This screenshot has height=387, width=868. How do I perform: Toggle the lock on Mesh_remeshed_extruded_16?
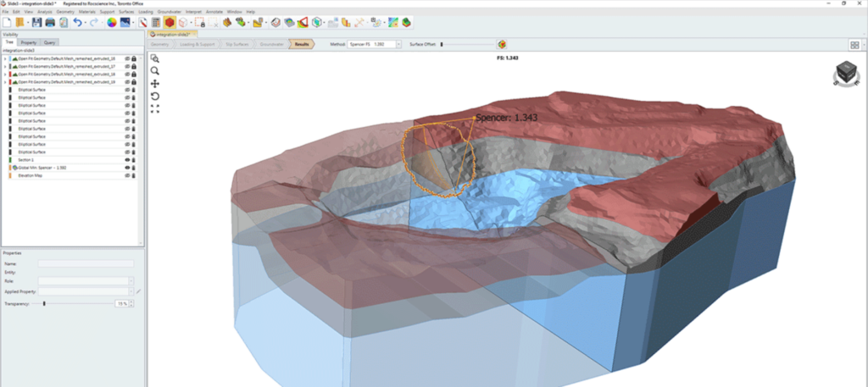click(133, 58)
